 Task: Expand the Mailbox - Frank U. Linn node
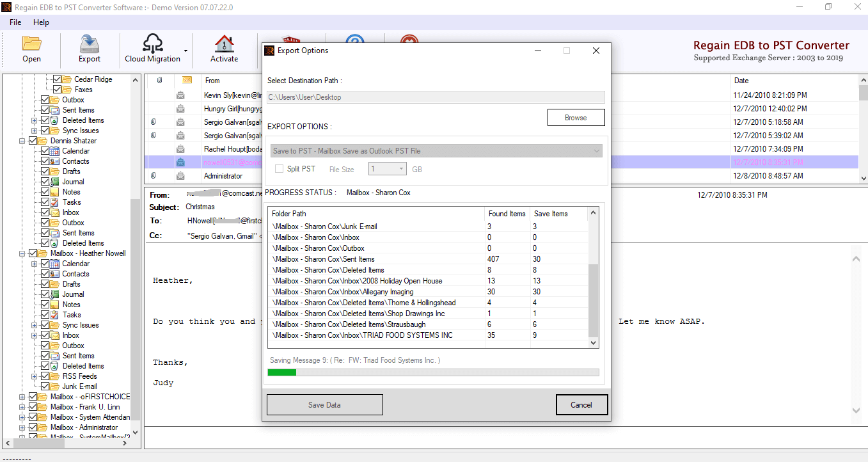(x=22, y=407)
